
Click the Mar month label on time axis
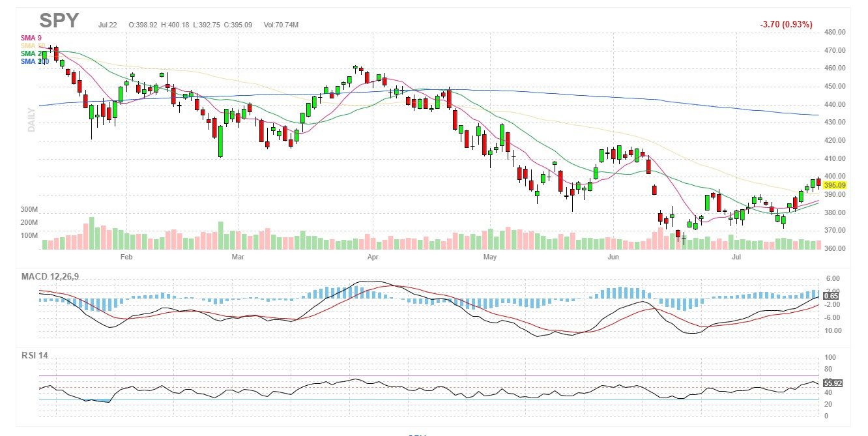point(238,257)
